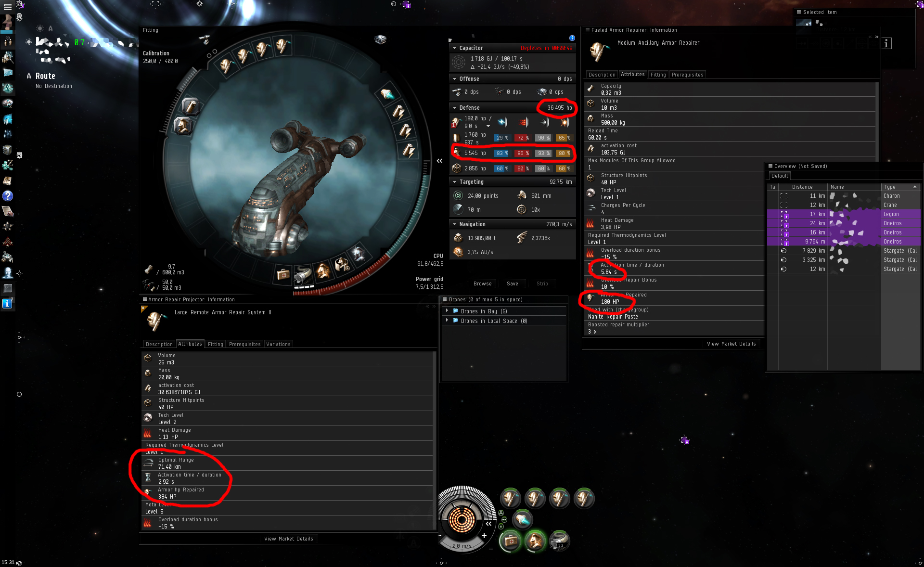Viewport: 924px width, 567px height.
Task: Collapse the Capacitor section
Action: [x=454, y=48]
